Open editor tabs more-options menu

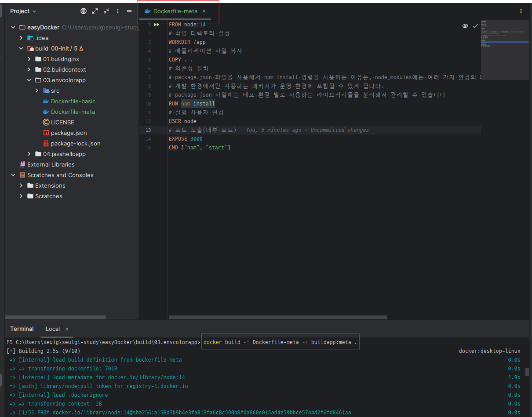tap(521, 11)
